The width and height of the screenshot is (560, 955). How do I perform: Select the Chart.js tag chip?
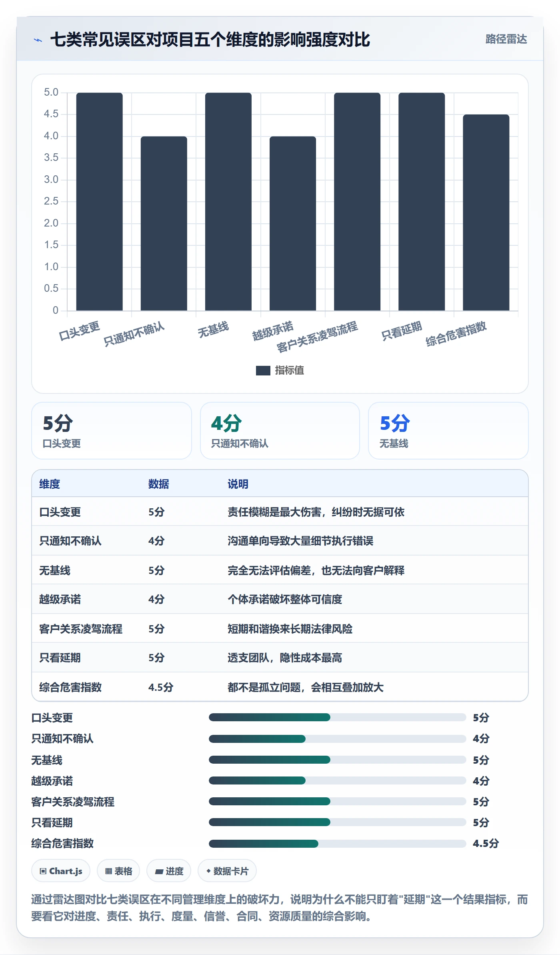(61, 871)
